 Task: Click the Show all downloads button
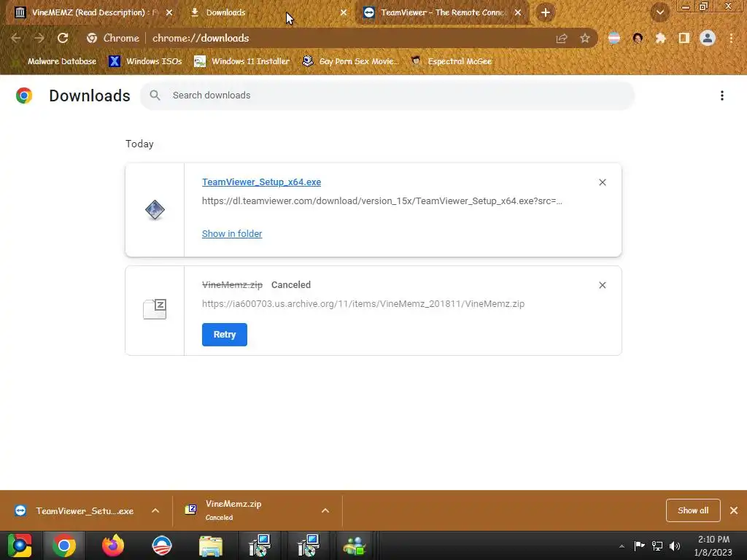(693, 510)
